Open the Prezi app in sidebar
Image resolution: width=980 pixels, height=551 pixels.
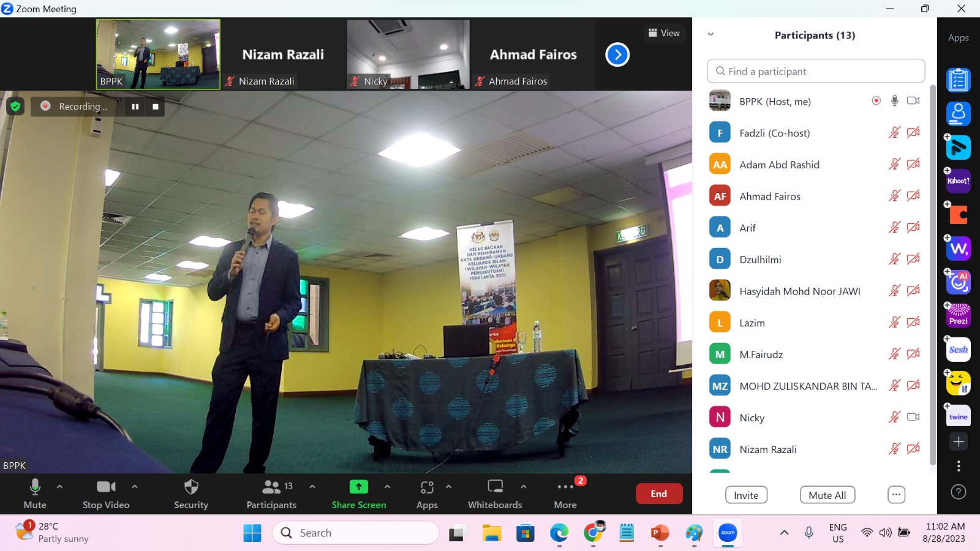point(959,316)
